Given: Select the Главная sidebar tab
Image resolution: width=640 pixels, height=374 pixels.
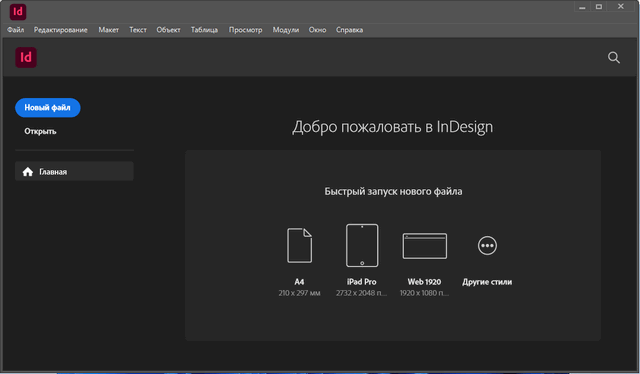Looking at the screenshot, I should click(x=74, y=171).
